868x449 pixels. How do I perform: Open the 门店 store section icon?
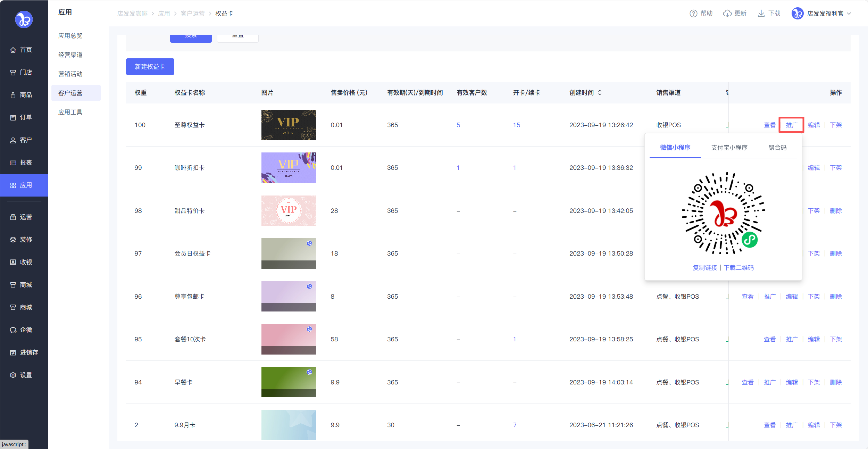[x=13, y=73]
